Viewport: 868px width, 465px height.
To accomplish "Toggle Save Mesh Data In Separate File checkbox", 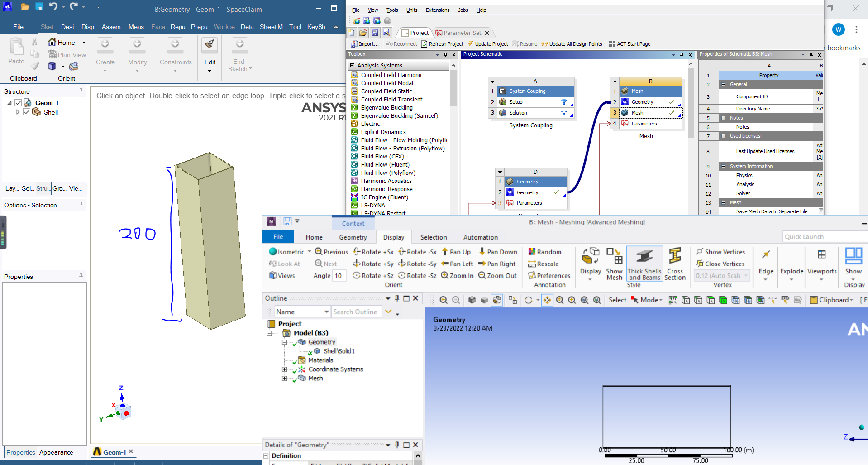I will coord(821,211).
